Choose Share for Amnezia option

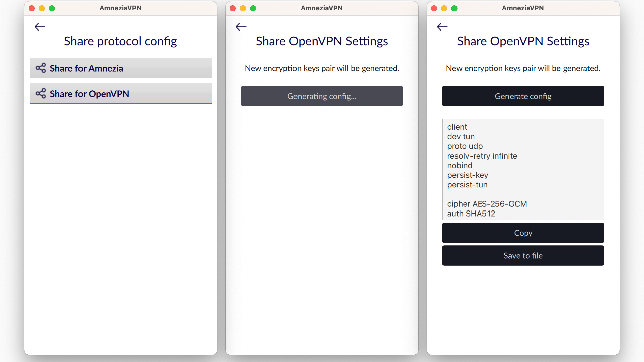pos(121,68)
